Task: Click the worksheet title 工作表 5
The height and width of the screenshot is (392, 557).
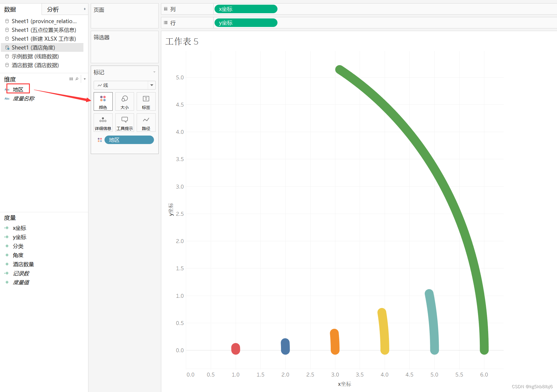Action: pos(182,41)
